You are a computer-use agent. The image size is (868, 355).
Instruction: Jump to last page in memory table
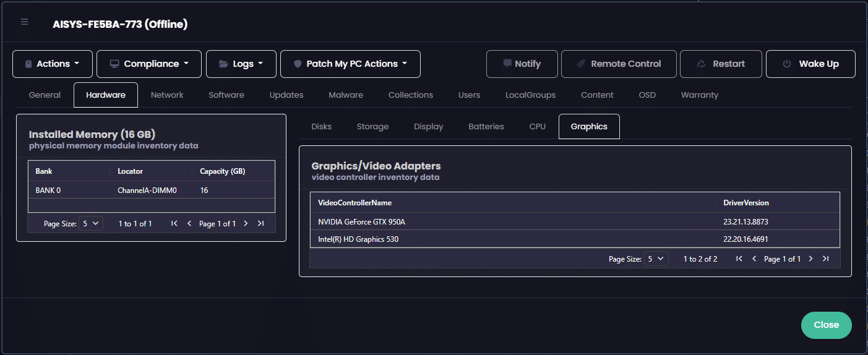coord(260,223)
